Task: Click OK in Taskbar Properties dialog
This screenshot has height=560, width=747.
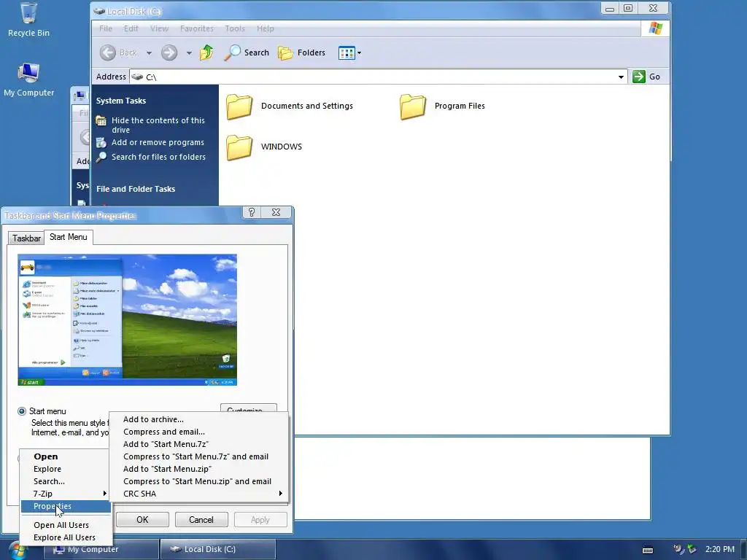Action: (x=142, y=519)
